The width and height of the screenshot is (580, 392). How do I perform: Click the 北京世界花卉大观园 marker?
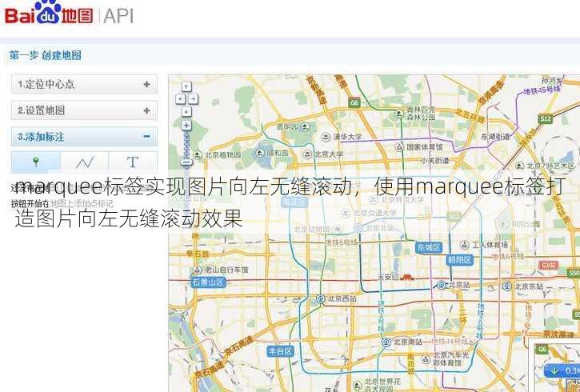[357, 385]
